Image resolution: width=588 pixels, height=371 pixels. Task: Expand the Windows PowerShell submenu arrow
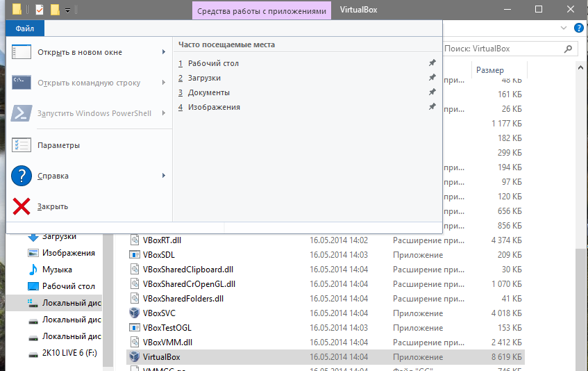164,113
